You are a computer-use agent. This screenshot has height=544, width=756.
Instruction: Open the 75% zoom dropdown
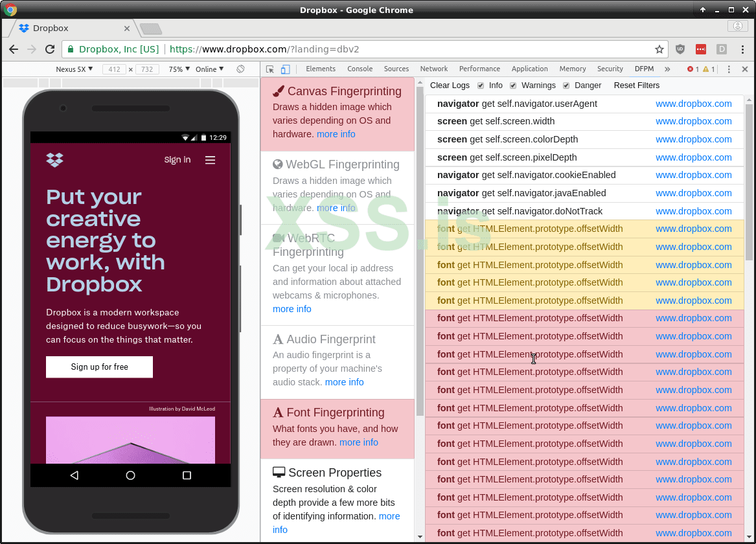coord(179,69)
